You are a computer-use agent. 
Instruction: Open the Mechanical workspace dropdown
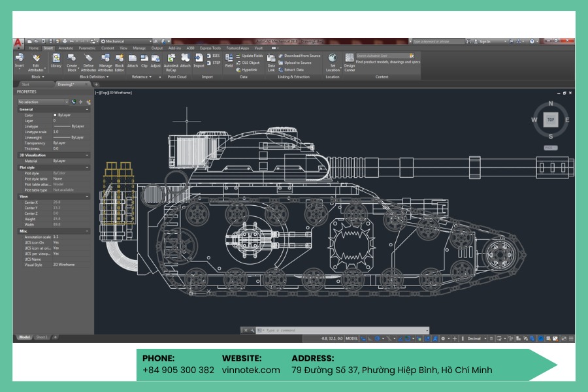[126, 41]
